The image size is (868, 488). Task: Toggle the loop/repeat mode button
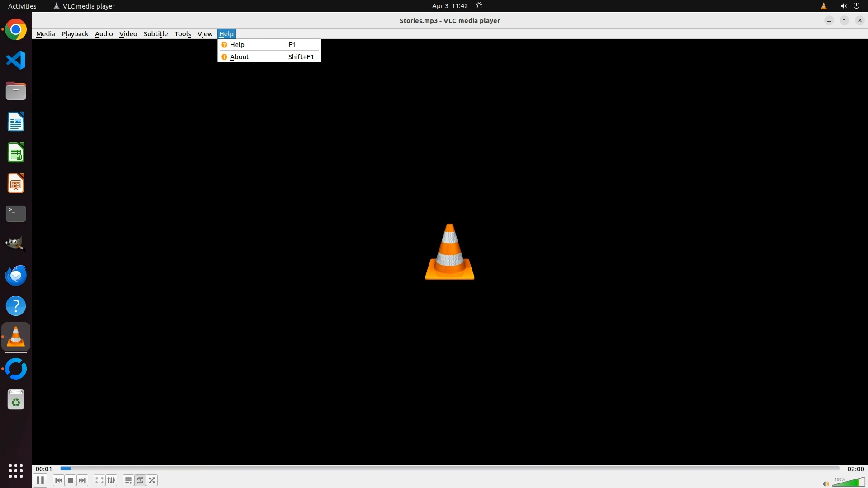click(x=140, y=480)
